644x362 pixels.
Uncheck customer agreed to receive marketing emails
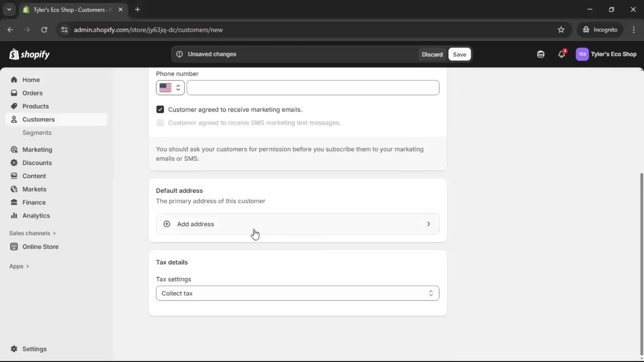tap(160, 109)
